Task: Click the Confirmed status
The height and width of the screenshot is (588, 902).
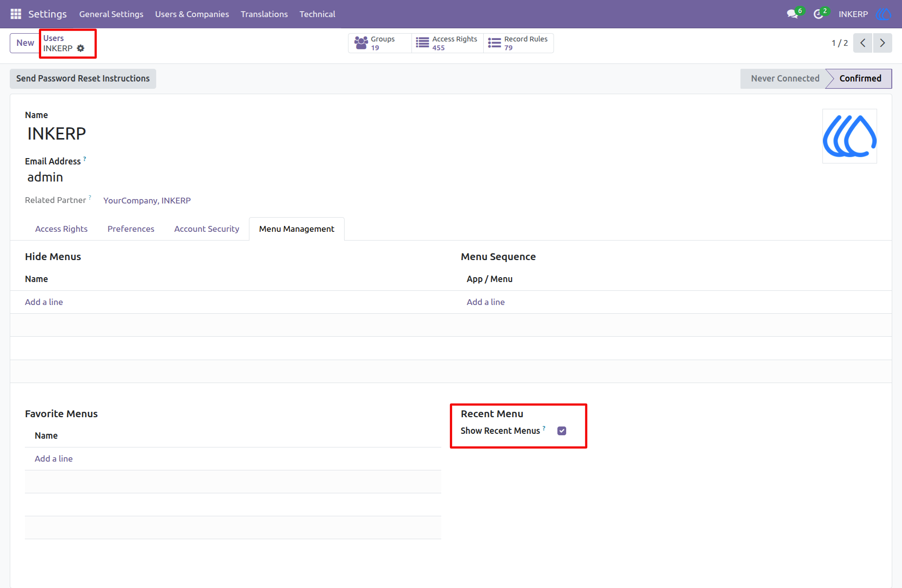Action: [x=860, y=79]
